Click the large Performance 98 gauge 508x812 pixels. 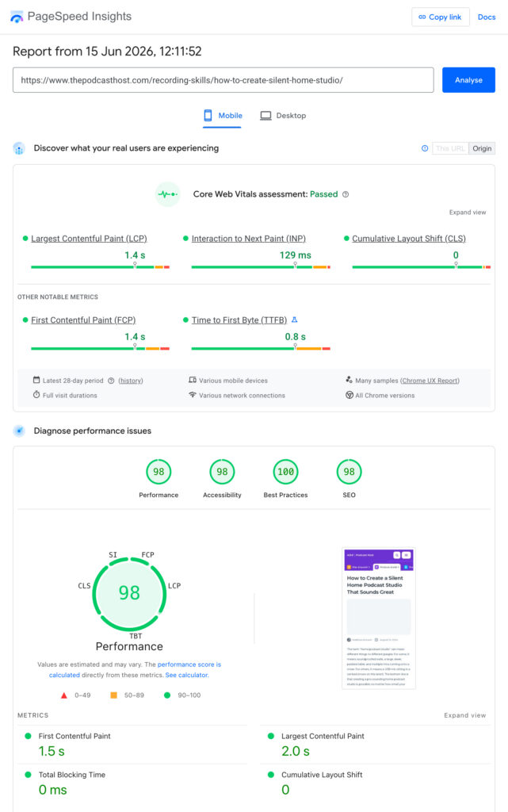[129, 593]
